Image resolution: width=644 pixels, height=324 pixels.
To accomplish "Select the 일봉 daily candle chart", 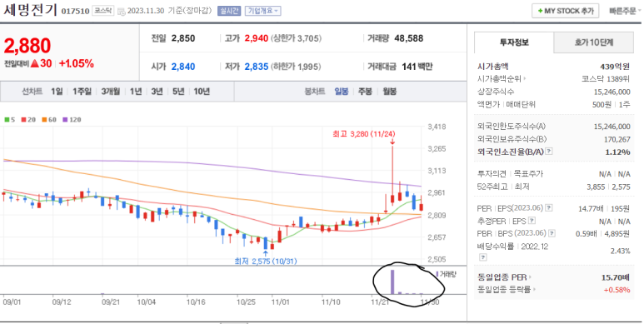I will [x=342, y=91].
